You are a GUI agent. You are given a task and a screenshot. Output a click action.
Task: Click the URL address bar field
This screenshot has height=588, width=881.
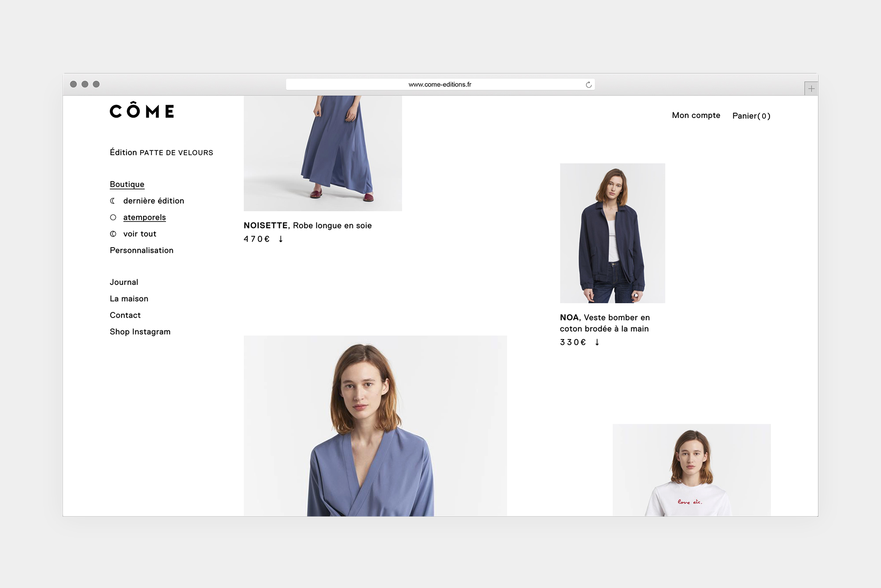tap(439, 85)
